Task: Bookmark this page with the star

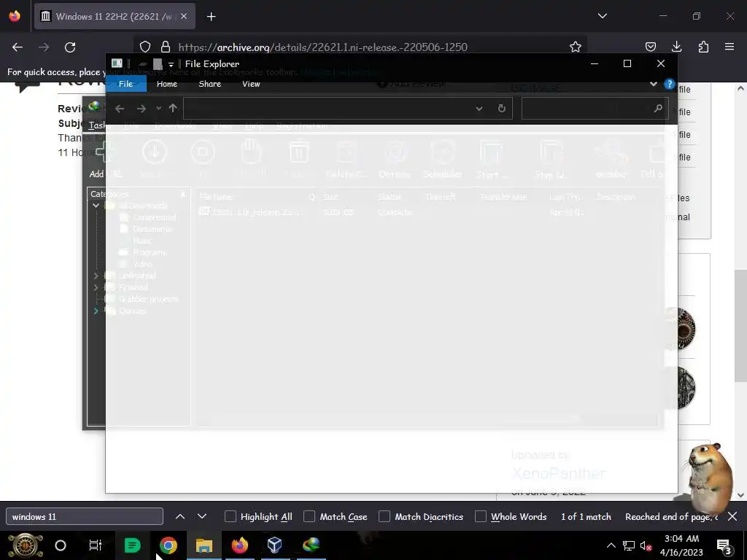Action: 576,47
